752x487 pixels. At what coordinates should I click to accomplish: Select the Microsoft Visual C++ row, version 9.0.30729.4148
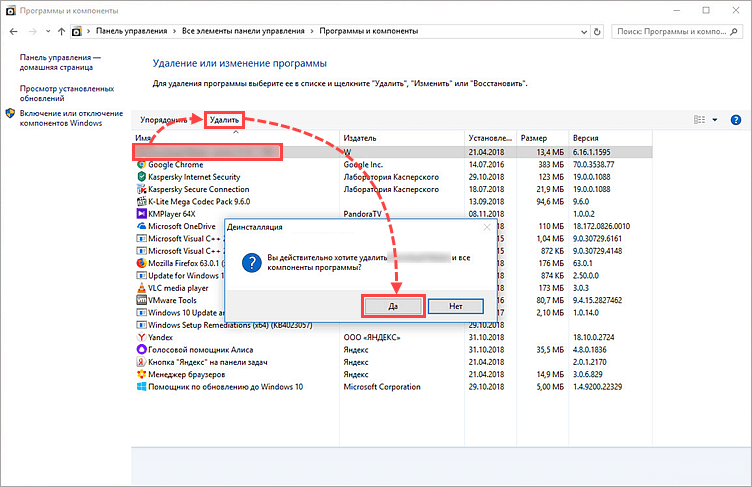[180, 251]
